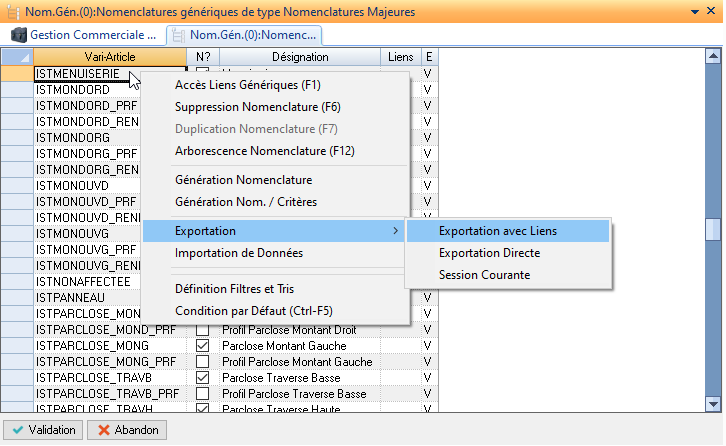Select Session Courante option

coord(484,275)
